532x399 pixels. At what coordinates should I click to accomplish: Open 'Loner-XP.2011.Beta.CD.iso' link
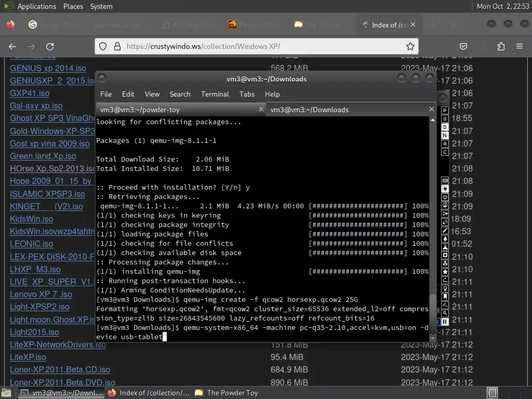pos(60,370)
